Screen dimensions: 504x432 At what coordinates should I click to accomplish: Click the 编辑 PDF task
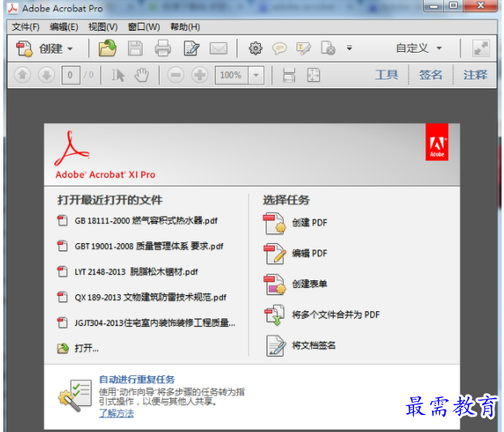point(310,254)
